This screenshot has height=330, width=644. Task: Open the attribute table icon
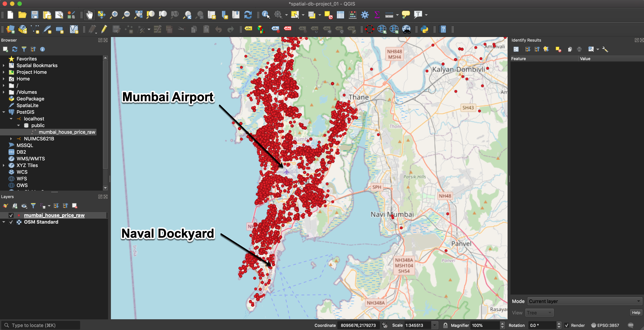tap(340, 15)
